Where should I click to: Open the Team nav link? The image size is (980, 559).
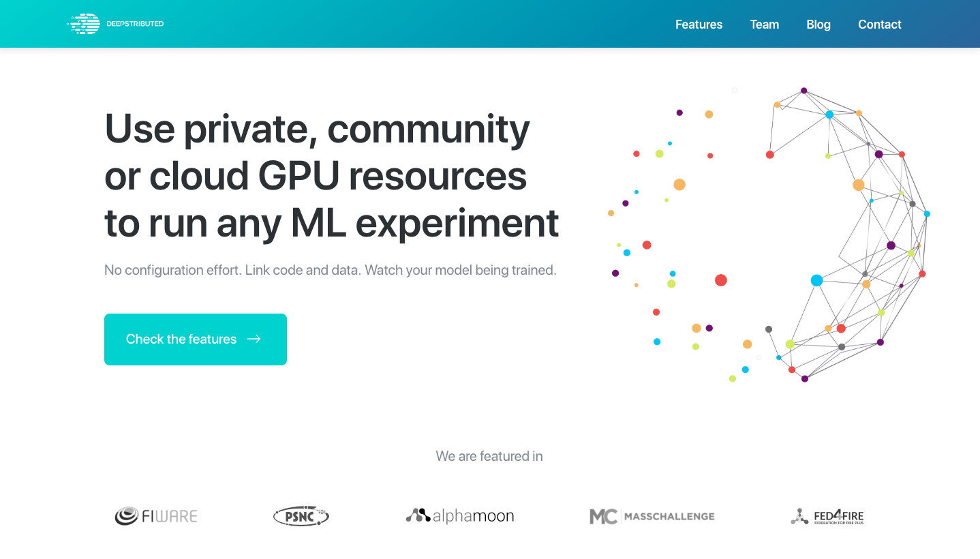764,25
